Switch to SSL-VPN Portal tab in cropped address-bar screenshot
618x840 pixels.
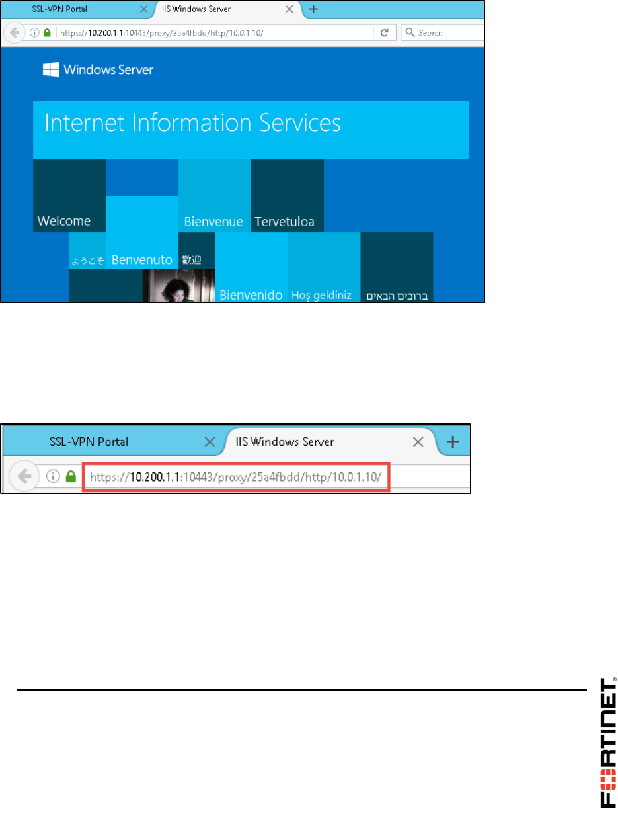(89, 442)
